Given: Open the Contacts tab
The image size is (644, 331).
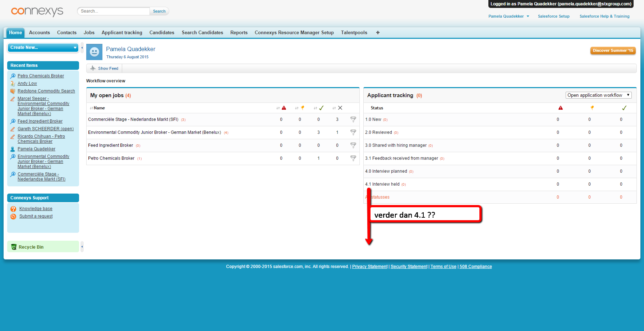Looking at the screenshot, I should [67, 33].
